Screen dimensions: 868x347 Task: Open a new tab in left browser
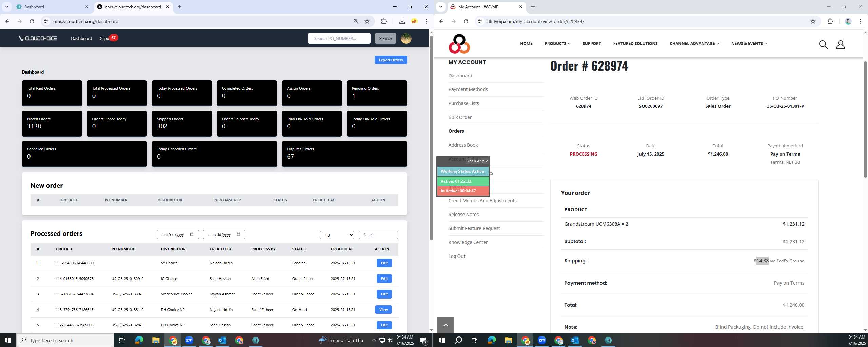click(x=179, y=7)
